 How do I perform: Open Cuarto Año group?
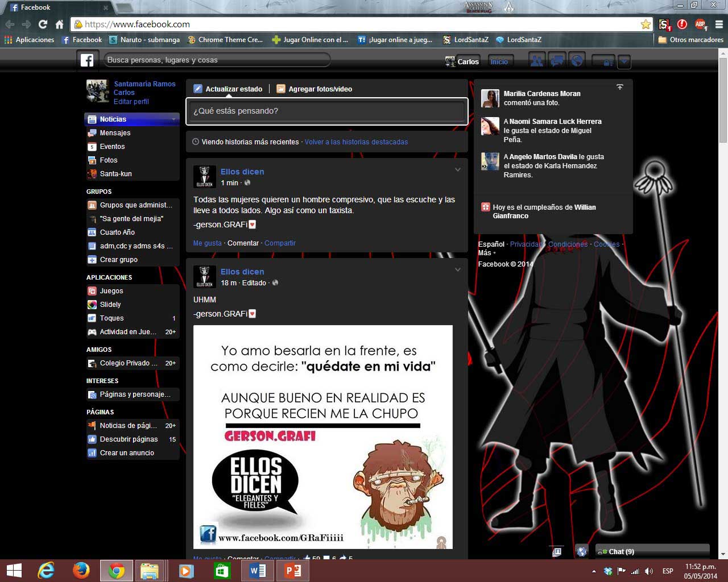[x=132, y=232]
